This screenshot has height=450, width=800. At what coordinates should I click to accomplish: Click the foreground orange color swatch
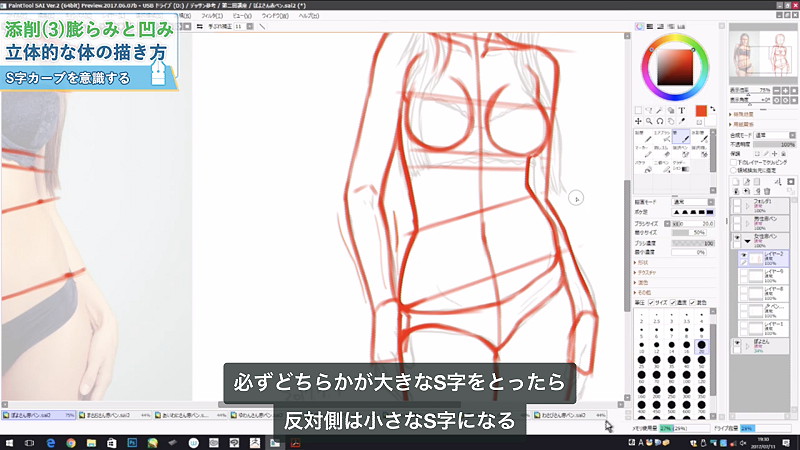pos(701,111)
